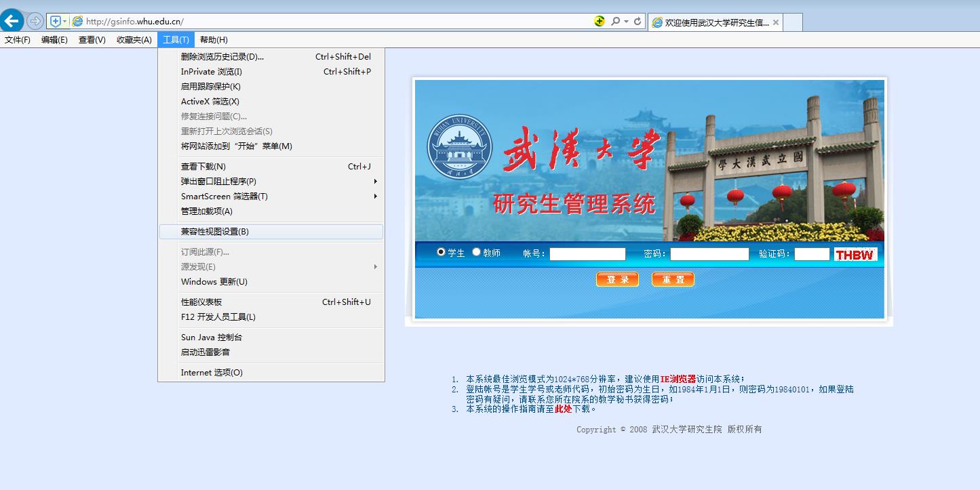The height and width of the screenshot is (490, 980).
Task: Click the green compatibility icon in address bar
Action: point(600,21)
